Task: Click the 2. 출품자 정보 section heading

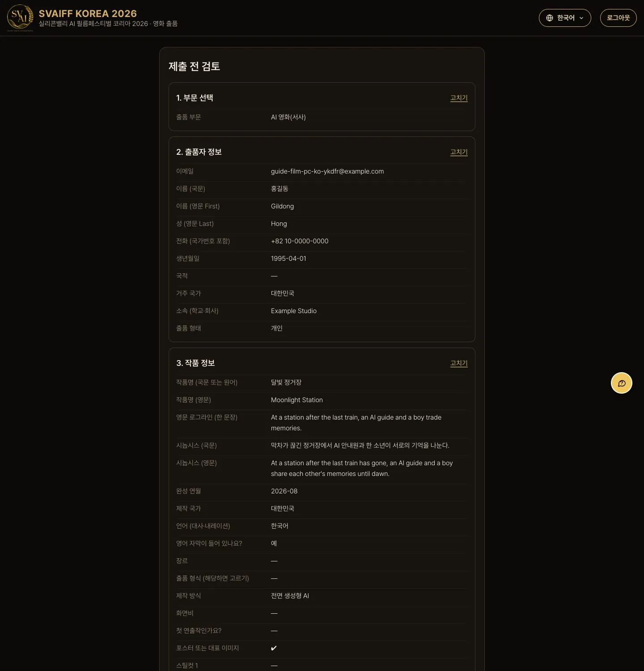Action: pyautogui.click(x=199, y=152)
